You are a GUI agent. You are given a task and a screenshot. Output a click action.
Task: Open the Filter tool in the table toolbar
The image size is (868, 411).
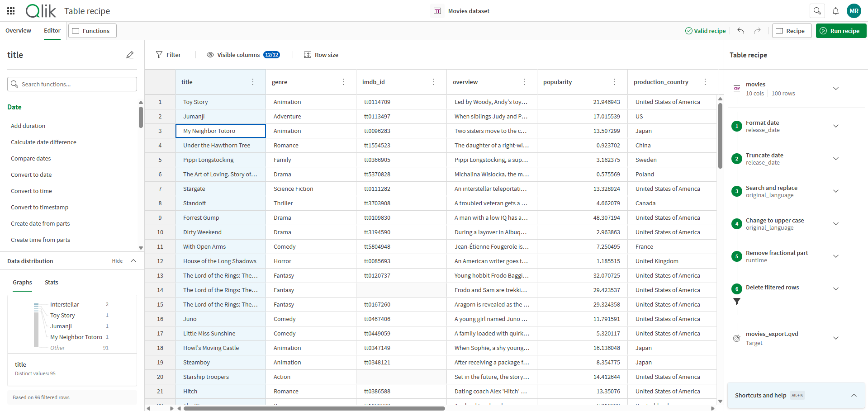[168, 55]
